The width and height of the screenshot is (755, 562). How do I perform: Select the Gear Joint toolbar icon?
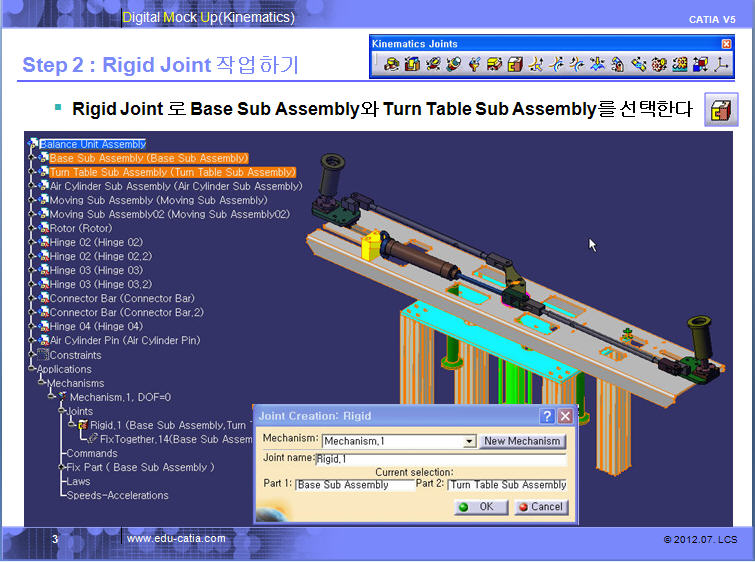(x=659, y=65)
